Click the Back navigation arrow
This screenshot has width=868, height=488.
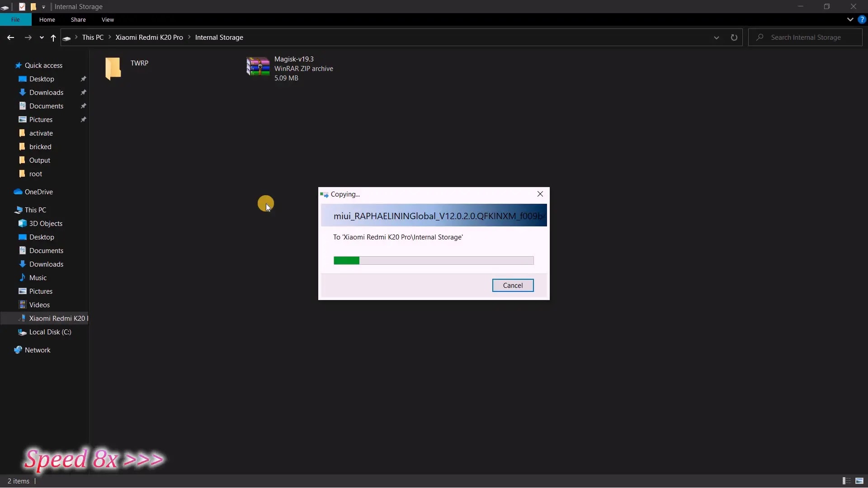click(x=10, y=38)
